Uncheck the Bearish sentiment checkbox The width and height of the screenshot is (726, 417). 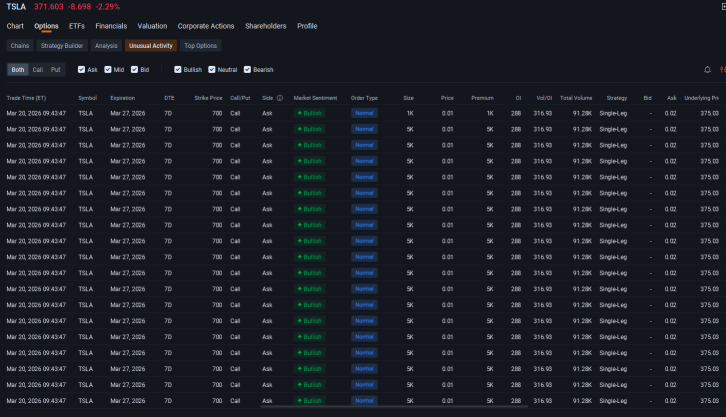click(x=247, y=69)
